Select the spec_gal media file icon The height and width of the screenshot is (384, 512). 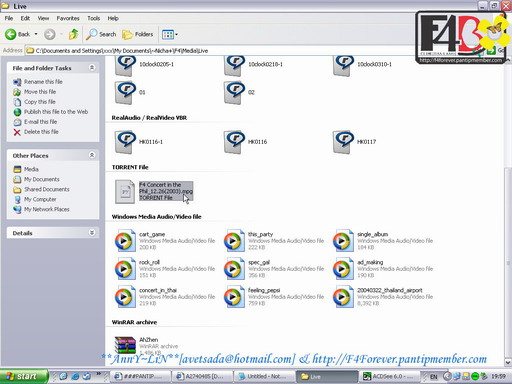pyautogui.click(x=234, y=269)
